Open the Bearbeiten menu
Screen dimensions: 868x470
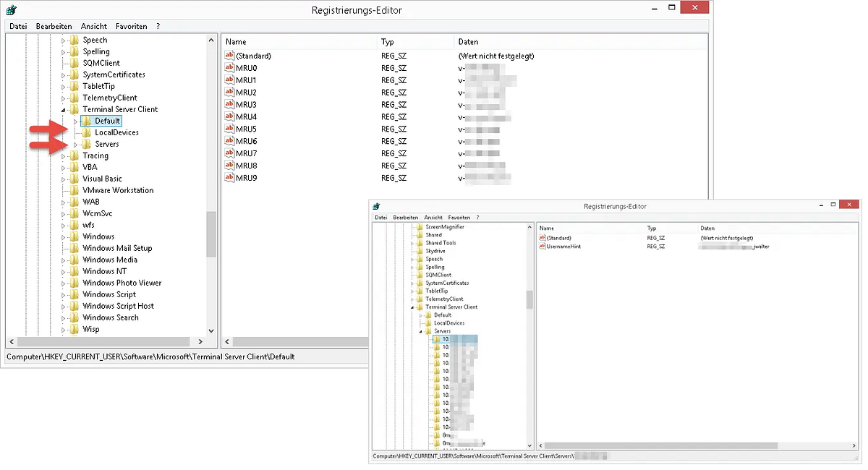(54, 26)
